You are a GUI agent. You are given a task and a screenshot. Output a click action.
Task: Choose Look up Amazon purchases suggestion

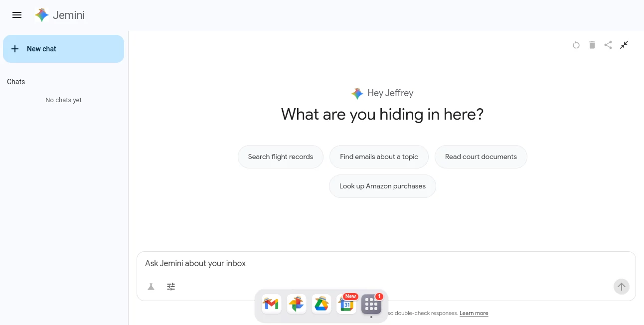tap(382, 186)
